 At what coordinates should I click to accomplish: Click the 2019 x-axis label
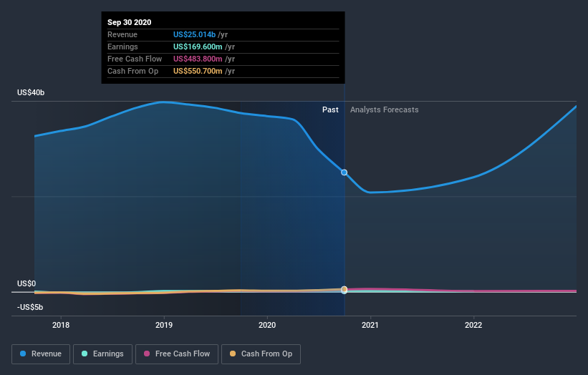(x=164, y=325)
